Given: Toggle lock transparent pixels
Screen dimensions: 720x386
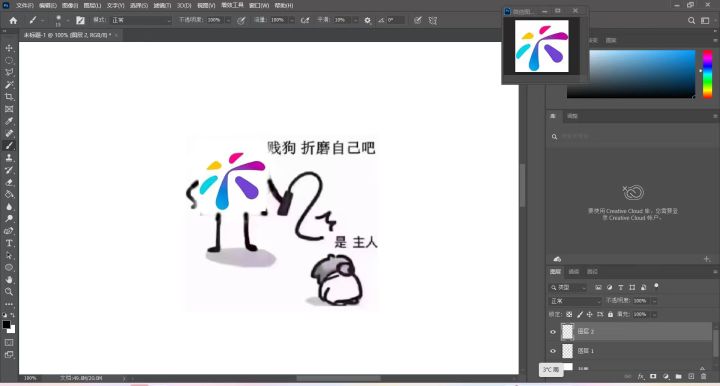Looking at the screenshot, I should click(x=569, y=314).
